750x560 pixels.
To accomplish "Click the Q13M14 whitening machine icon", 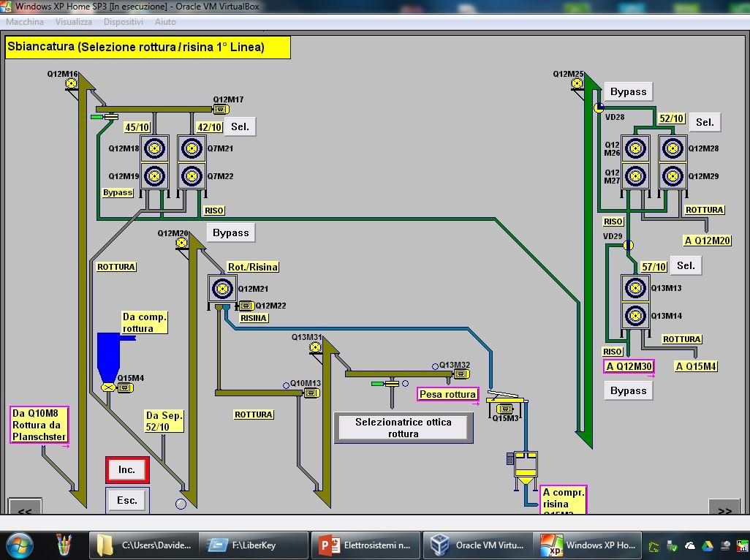I will coord(635,317).
